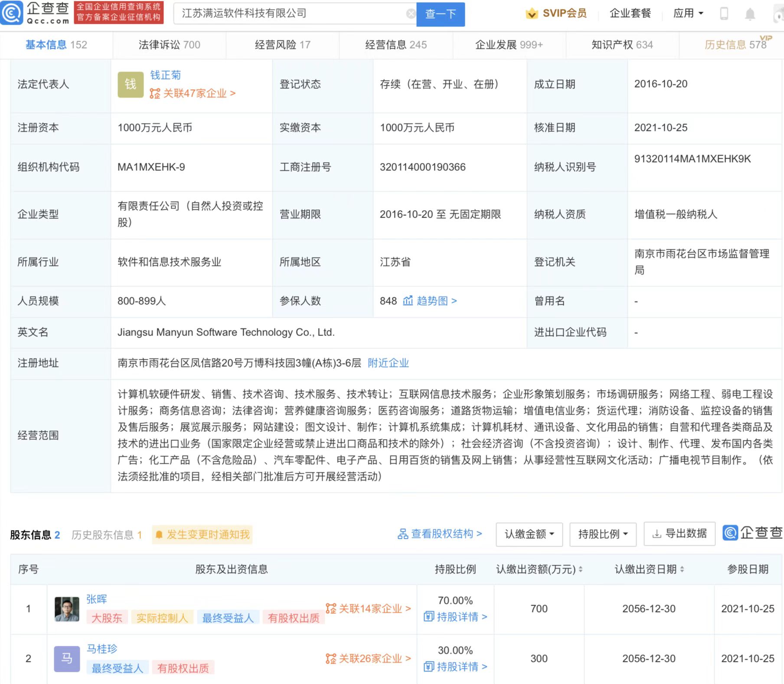Viewport: 784px width, 684px height.
Task: Click the related-companies icon on 马桂珍's row
Action: pos(331,659)
